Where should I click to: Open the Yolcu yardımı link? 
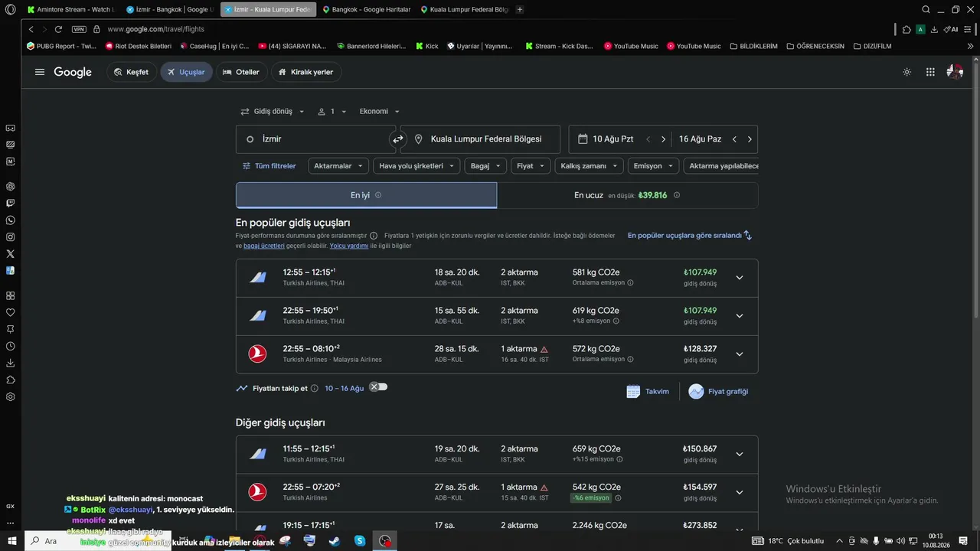click(349, 246)
